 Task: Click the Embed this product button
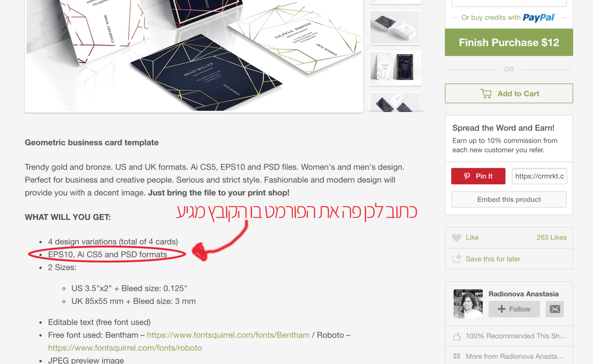(x=509, y=200)
